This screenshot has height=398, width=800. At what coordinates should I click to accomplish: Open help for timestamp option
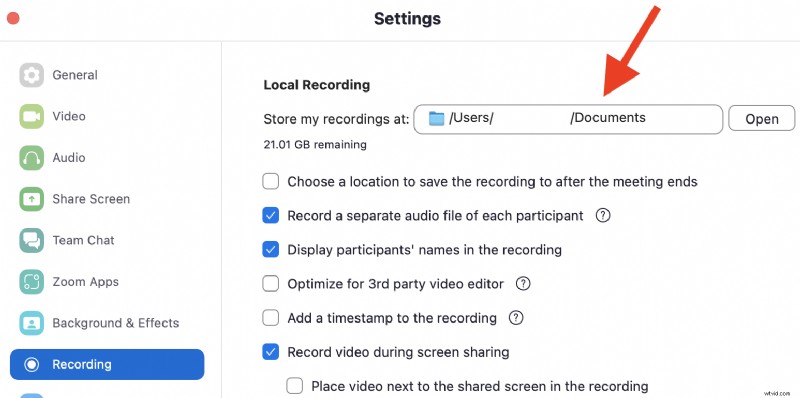(516, 318)
